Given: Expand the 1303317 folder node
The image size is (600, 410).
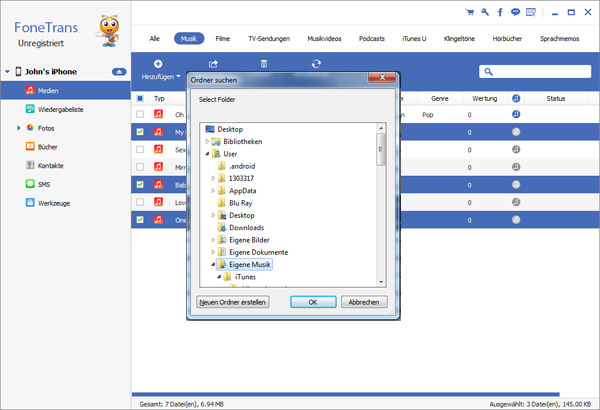Looking at the screenshot, I should click(x=213, y=178).
